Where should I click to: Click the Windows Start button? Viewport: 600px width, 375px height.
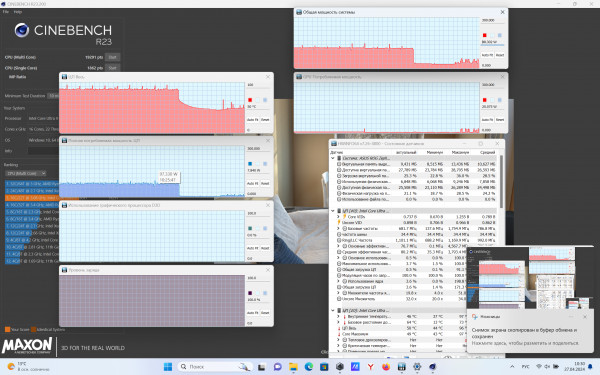168,367
